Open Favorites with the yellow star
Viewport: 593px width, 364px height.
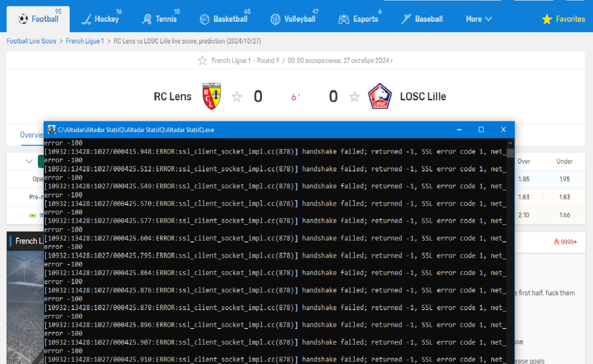(563, 19)
